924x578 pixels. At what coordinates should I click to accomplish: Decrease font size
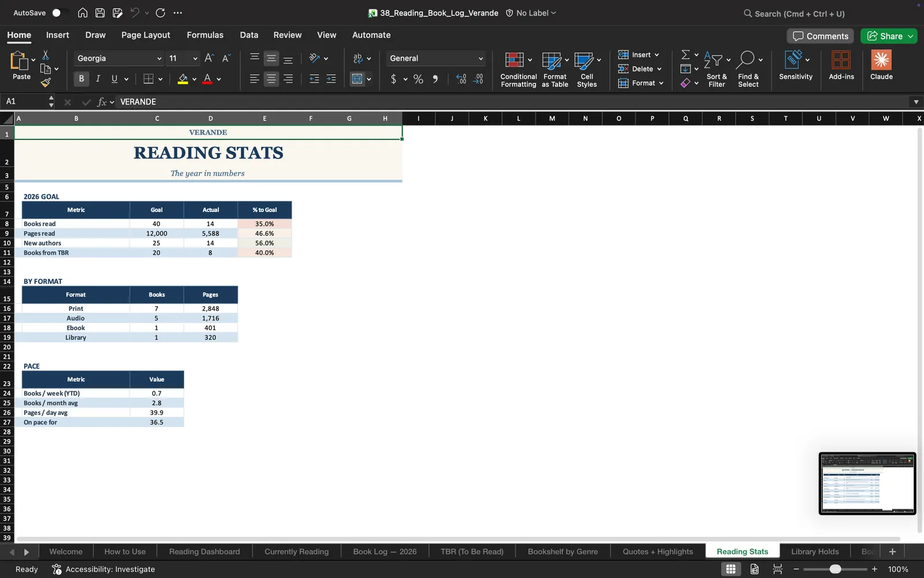tap(226, 58)
